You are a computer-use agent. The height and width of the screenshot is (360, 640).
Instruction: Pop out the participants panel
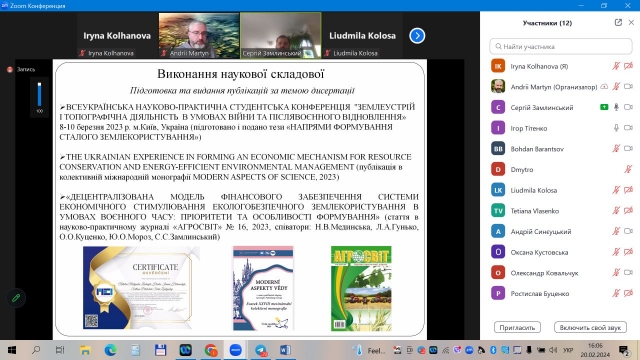[x=618, y=23]
